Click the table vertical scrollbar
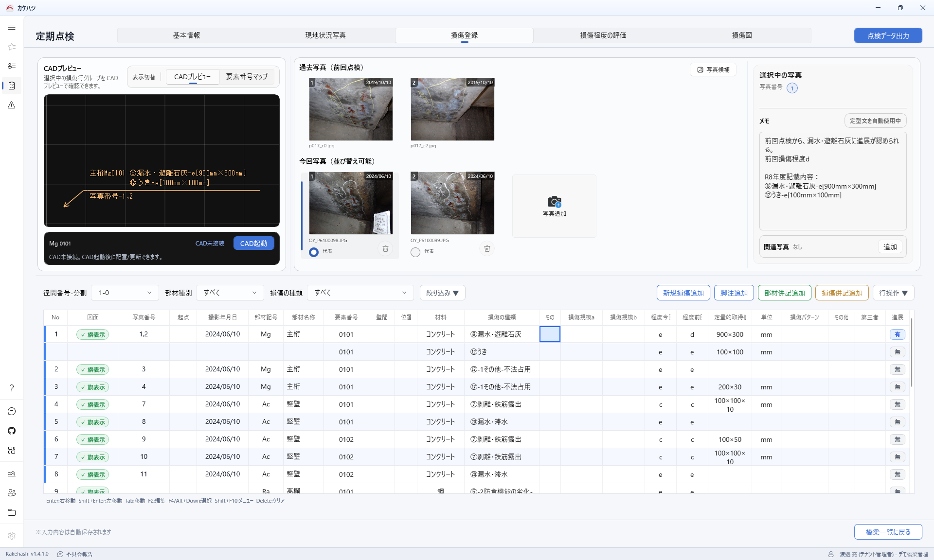This screenshot has height=560, width=934. click(x=912, y=352)
